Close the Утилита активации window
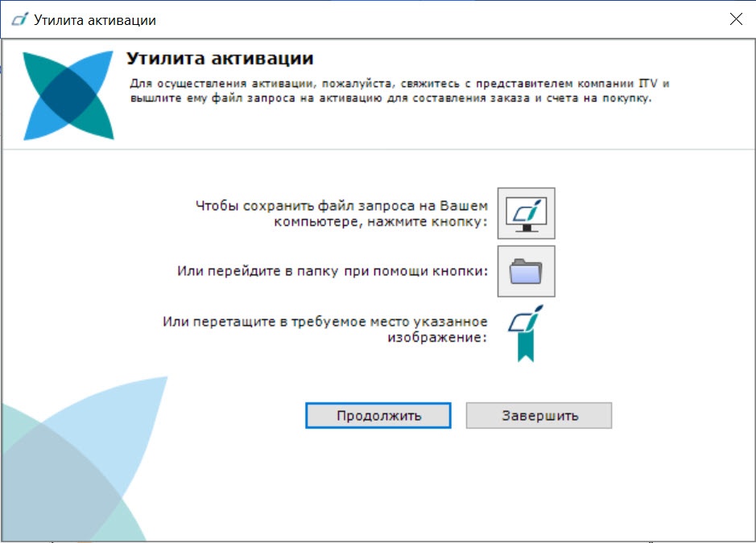Viewport: 756px width, 543px height. click(735, 19)
